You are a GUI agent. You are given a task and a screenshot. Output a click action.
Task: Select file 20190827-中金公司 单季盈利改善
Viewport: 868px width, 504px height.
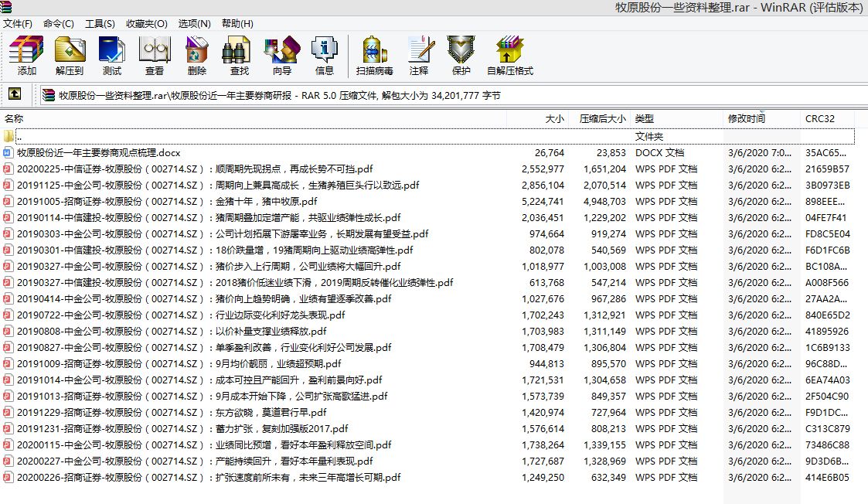point(204,348)
